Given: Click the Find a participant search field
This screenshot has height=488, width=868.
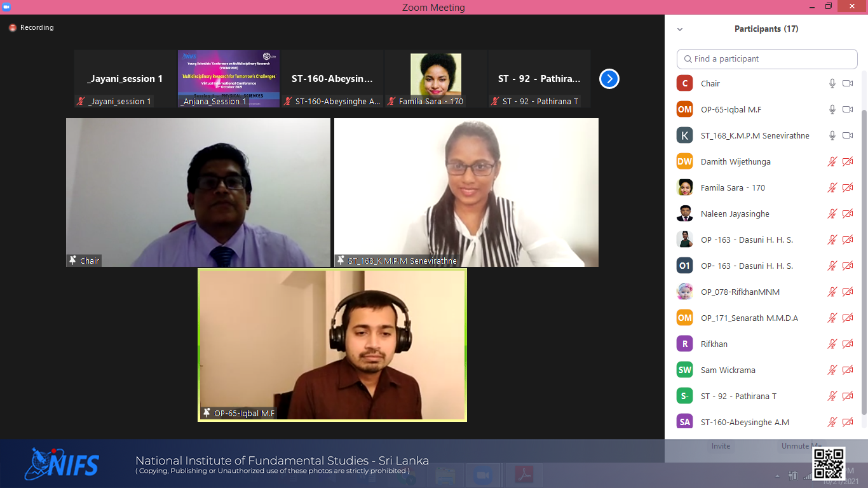Looking at the screenshot, I should [767, 58].
